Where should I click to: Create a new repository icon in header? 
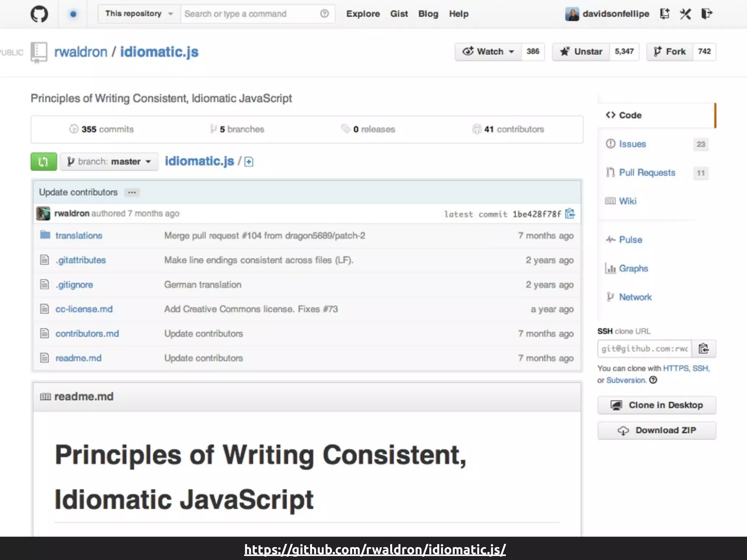[665, 14]
